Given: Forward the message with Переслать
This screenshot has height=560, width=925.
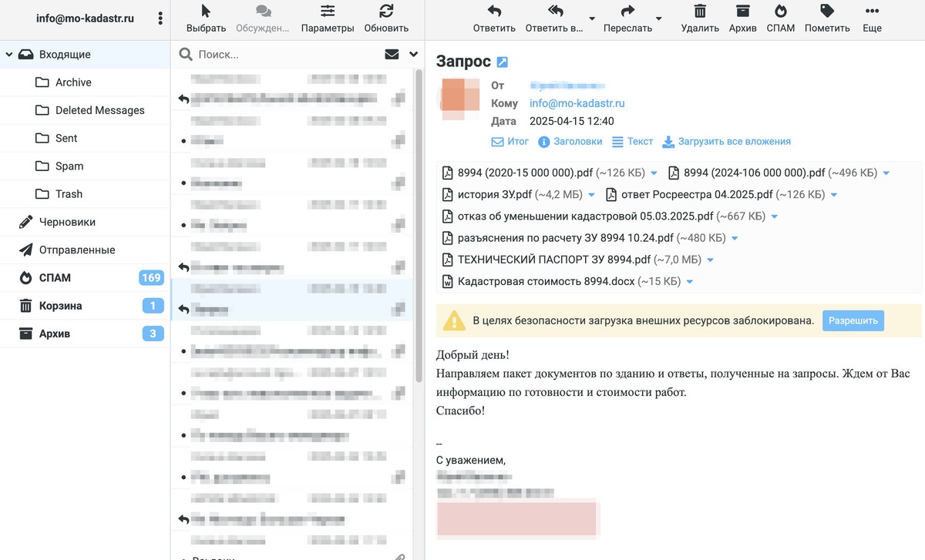Looking at the screenshot, I should [x=627, y=19].
